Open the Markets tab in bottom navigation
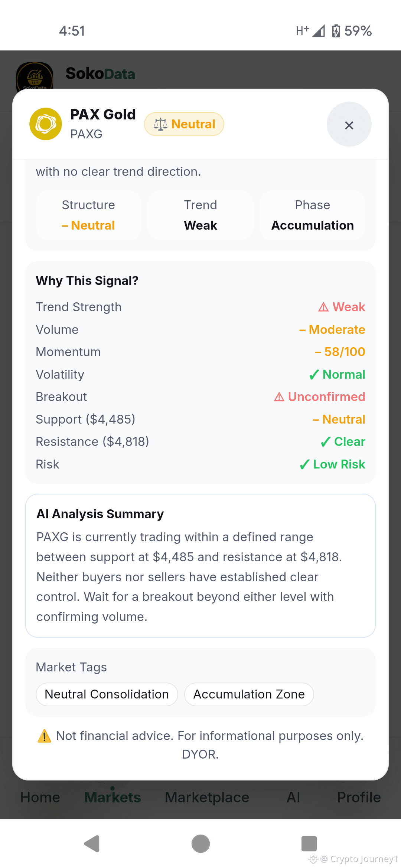The width and height of the screenshot is (401, 868). [x=113, y=797]
